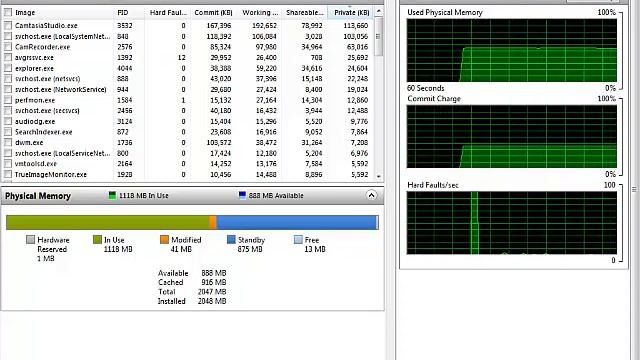Check the svchost.exe (netsvcs) checkbox
Screen dimensions: 640x360
(x=8, y=78)
